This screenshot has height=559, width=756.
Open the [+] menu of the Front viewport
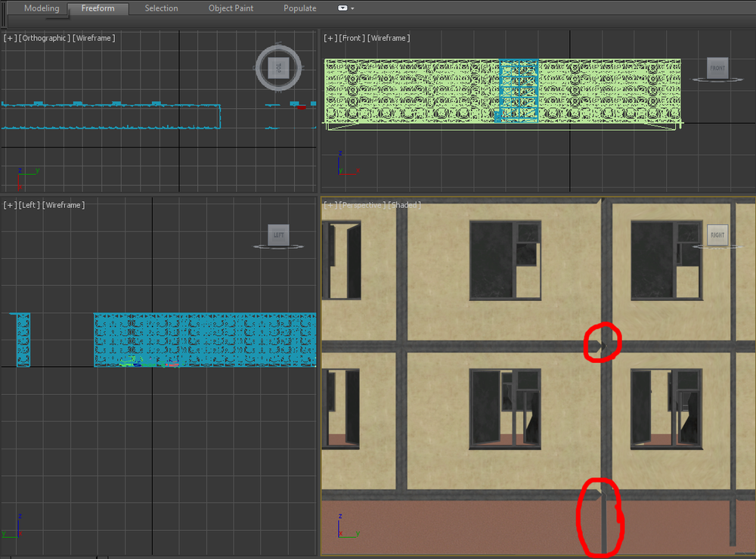click(x=330, y=38)
